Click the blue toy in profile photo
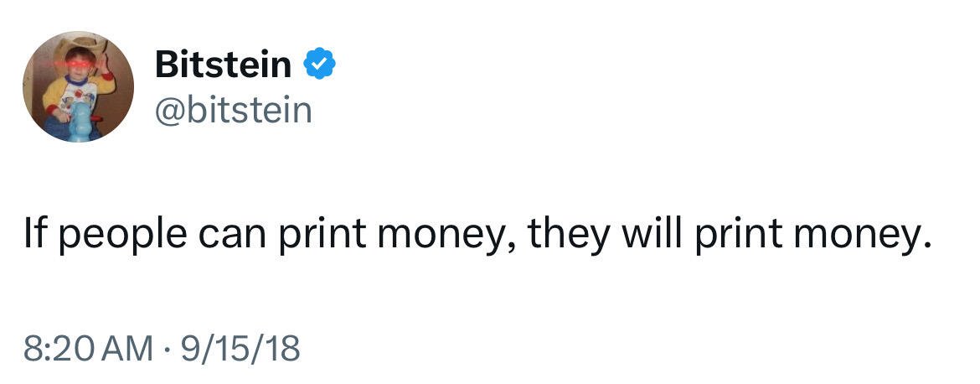This screenshot has width=980, height=384. 80,120
